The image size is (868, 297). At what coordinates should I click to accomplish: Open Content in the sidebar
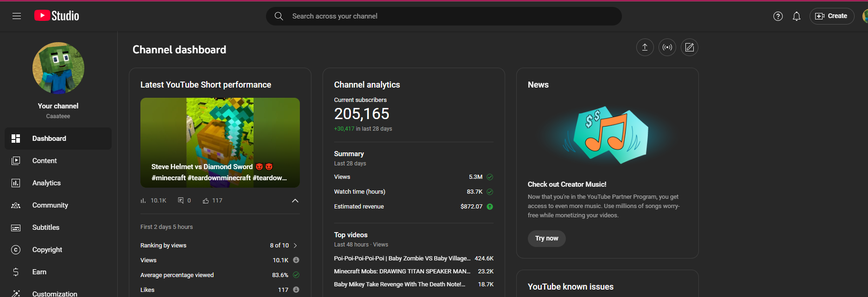click(x=58, y=161)
